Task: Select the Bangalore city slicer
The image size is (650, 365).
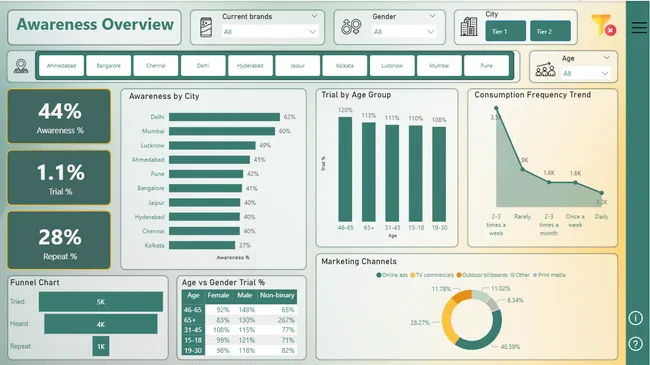Action: click(x=109, y=66)
